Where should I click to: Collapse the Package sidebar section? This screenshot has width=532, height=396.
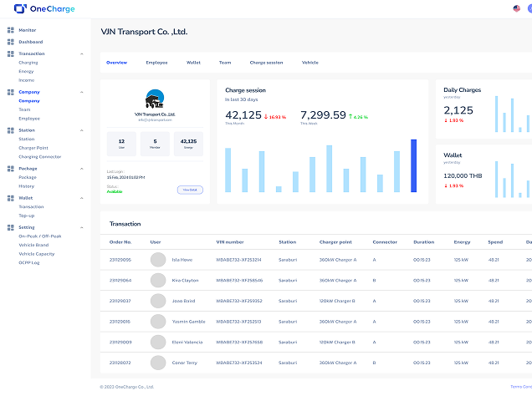coord(82,169)
